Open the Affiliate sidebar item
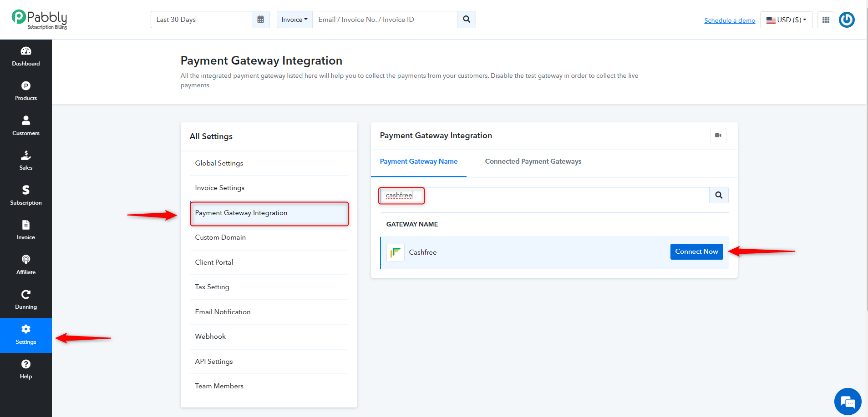 pos(26,265)
